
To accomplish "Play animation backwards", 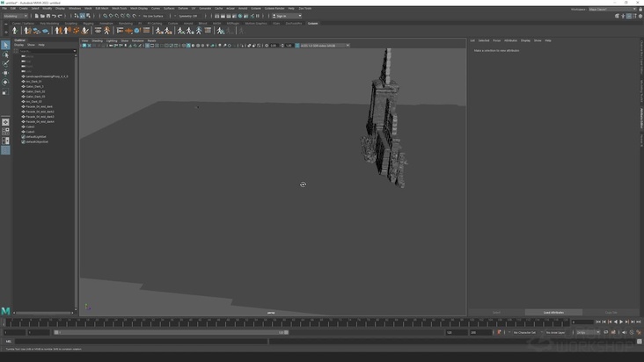I will tap(615, 322).
